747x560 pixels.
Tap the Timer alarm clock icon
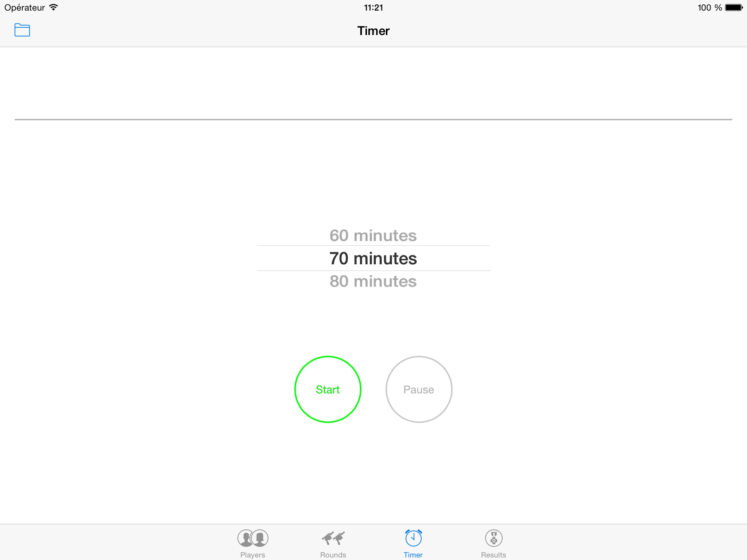pyautogui.click(x=413, y=538)
